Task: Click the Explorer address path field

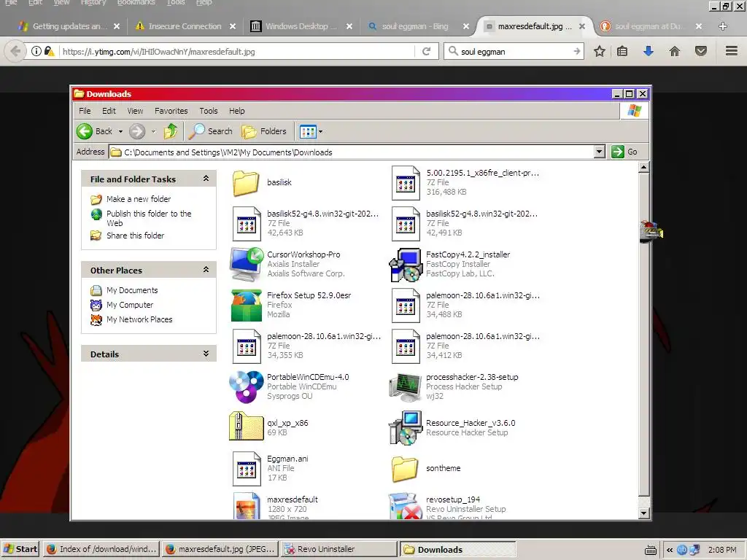Action: click(352, 152)
